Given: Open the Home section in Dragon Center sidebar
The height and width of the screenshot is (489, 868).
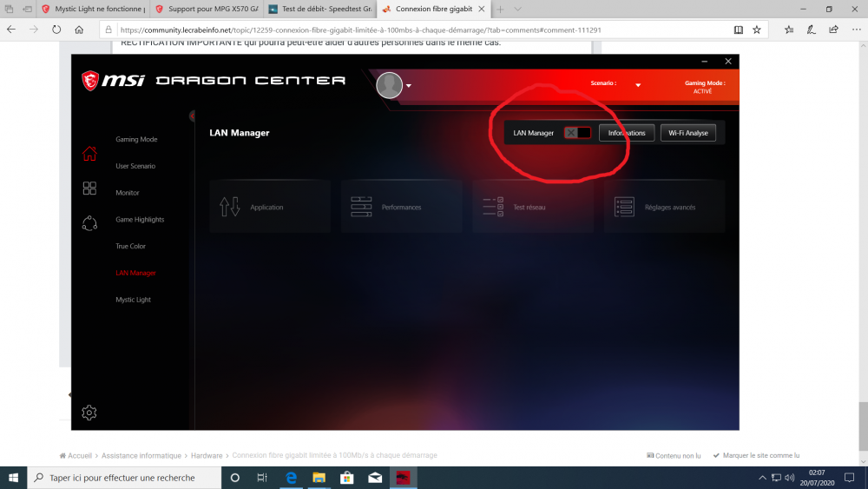Looking at the screenshot, I should click(x=89, y=154).
